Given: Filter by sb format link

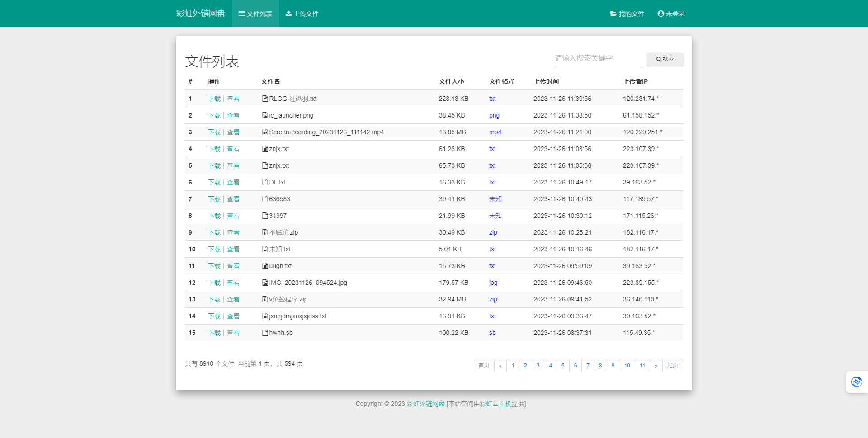Looking at the screenshot, I should point(492,333).
